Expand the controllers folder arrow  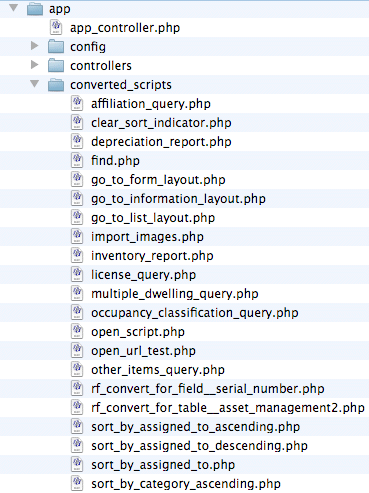point(35,65)
